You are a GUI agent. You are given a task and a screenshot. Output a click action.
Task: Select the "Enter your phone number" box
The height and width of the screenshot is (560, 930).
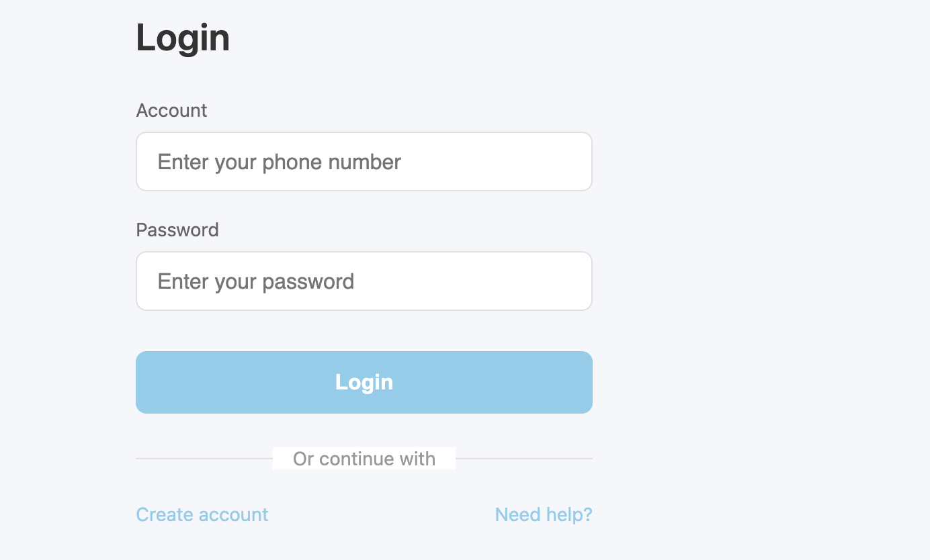point(364,162)
